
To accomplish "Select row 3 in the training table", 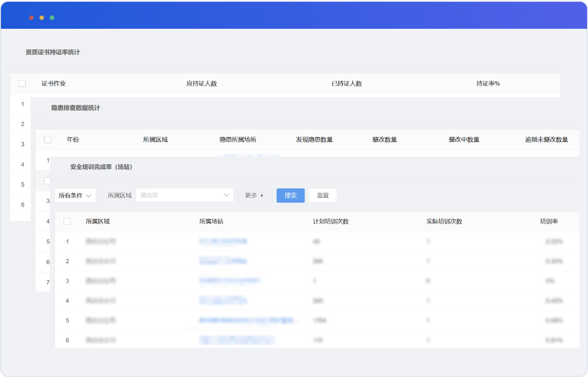I will [67, 281].
